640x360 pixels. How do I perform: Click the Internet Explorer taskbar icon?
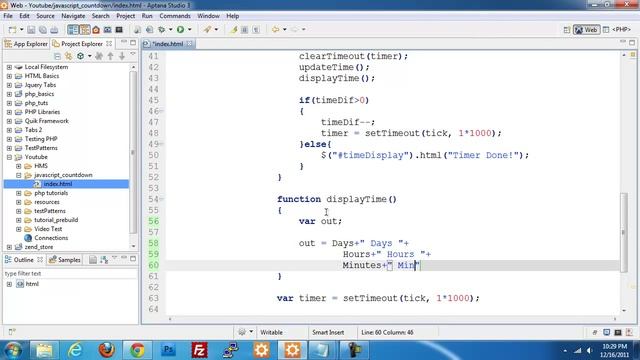click(x=75, y=350)
